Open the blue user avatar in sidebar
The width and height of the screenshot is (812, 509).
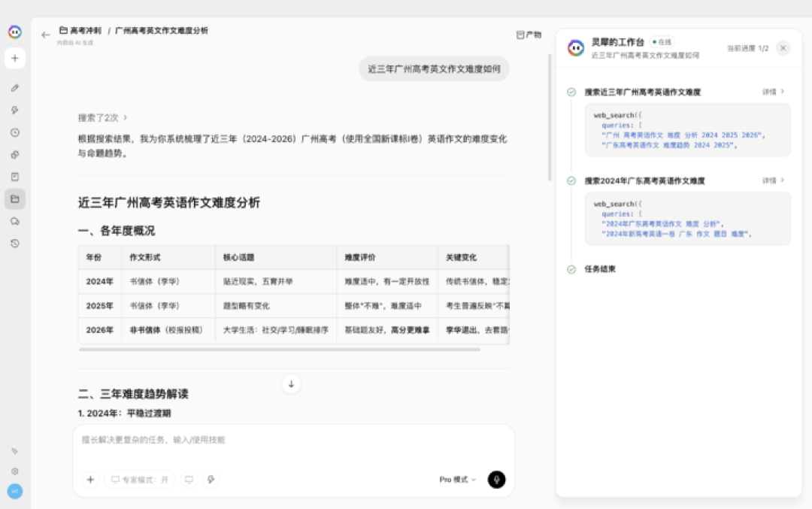click(x=15, y=491)
